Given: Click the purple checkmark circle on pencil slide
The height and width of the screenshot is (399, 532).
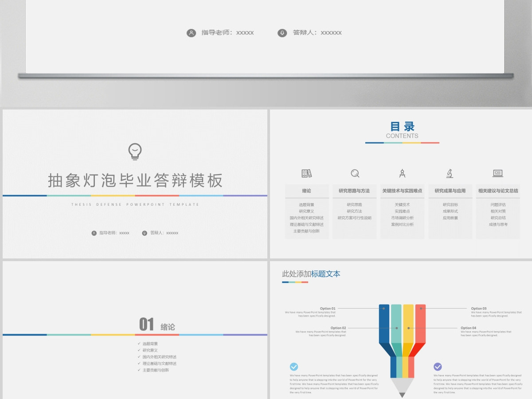Looking at the screenshot, I should [x=438, y=367].
